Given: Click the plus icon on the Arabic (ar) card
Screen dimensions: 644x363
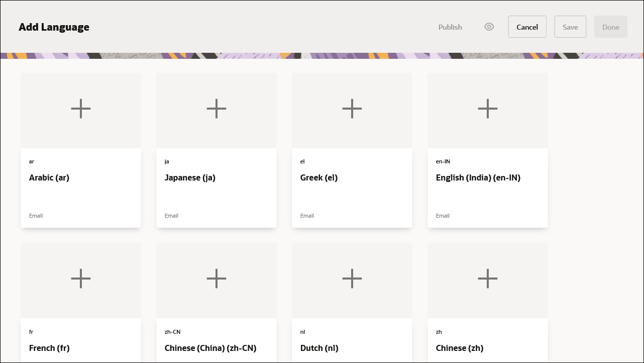Looking at the screenshot, I should tap(80, 109).
